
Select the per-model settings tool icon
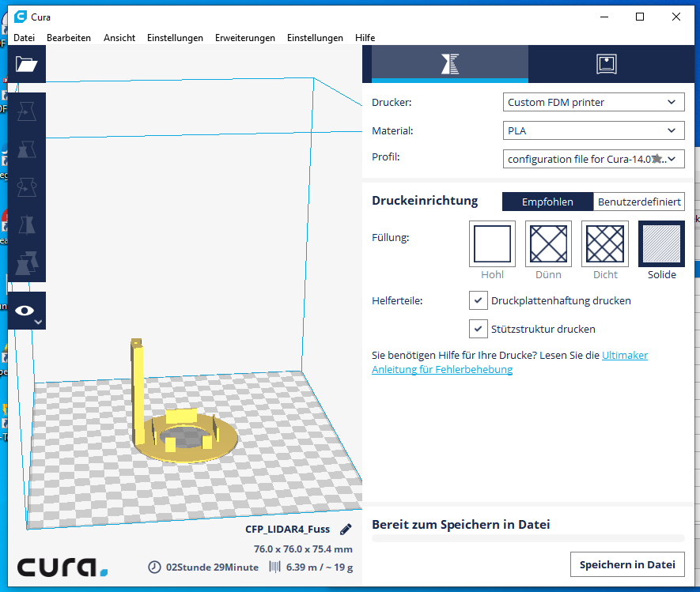pyautogui.click(x=26, y=262)
